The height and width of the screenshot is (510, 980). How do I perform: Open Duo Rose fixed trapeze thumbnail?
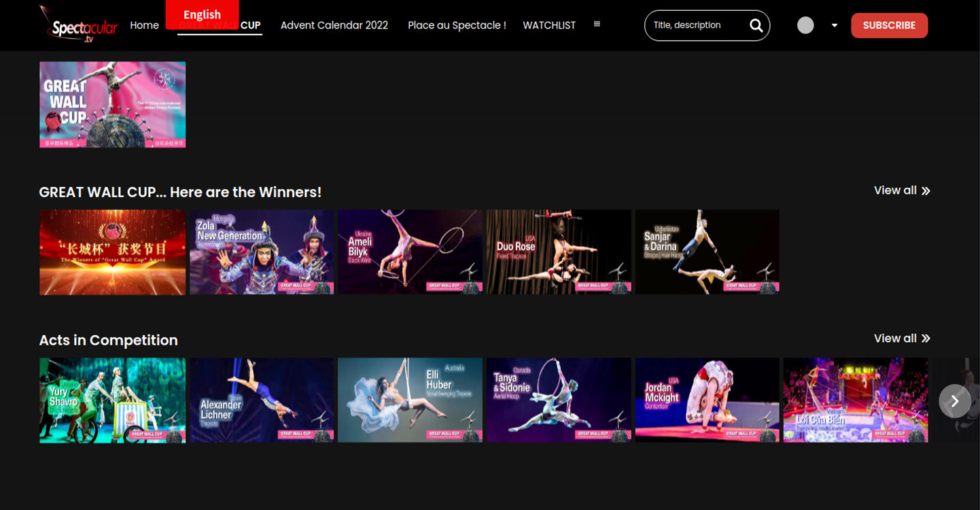point(559,252)
